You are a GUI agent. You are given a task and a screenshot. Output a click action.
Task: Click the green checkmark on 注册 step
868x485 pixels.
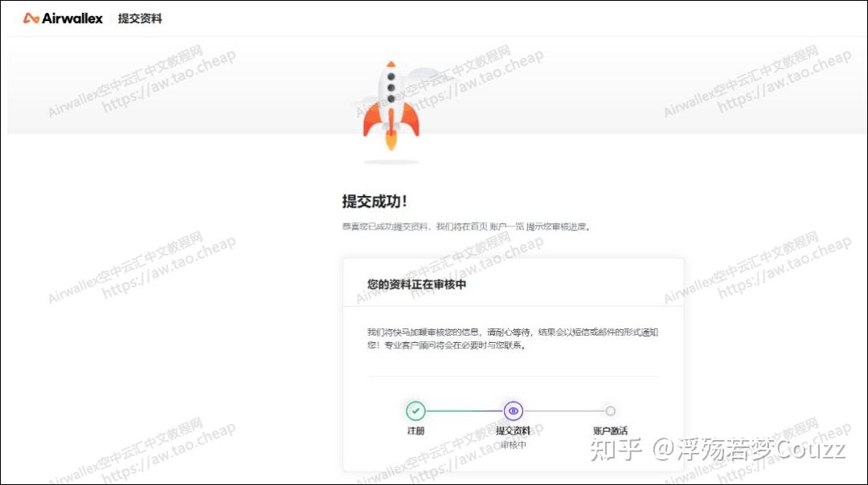(416, 410)
